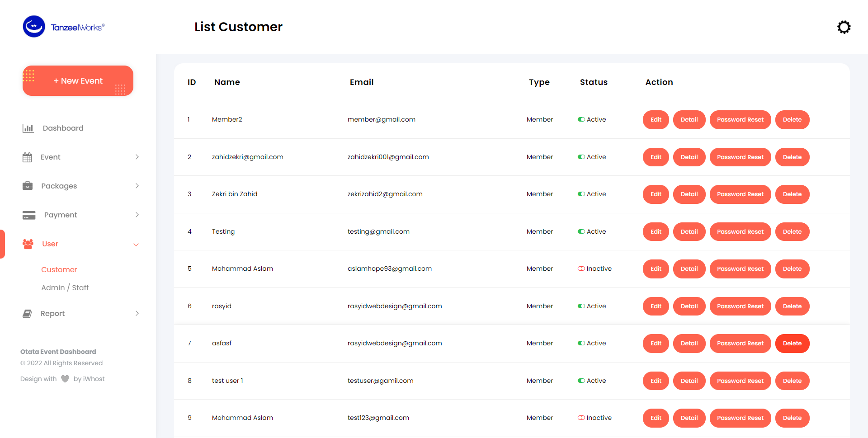
Task: Toggle Active status for Member2
Action: tap(581, 120)
